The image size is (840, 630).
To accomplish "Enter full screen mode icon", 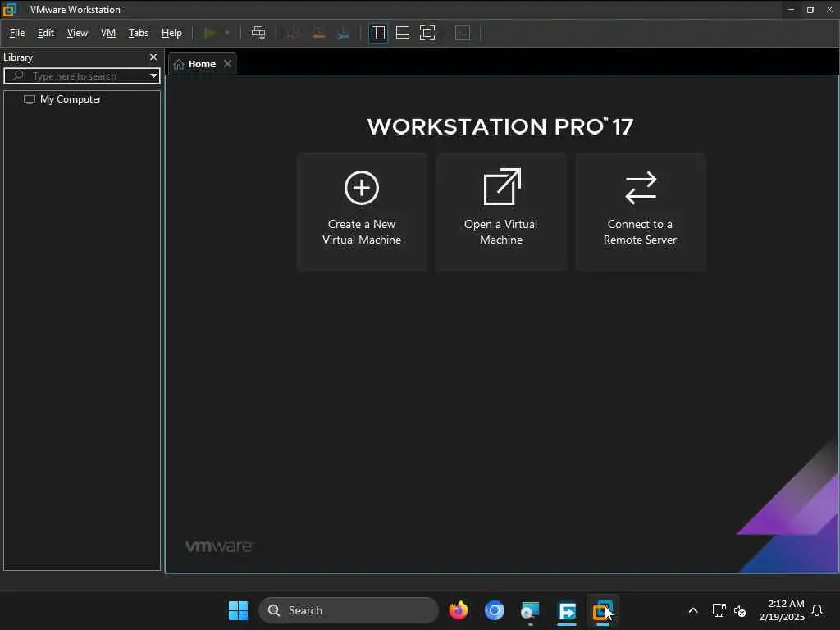I will click(427, 33).
